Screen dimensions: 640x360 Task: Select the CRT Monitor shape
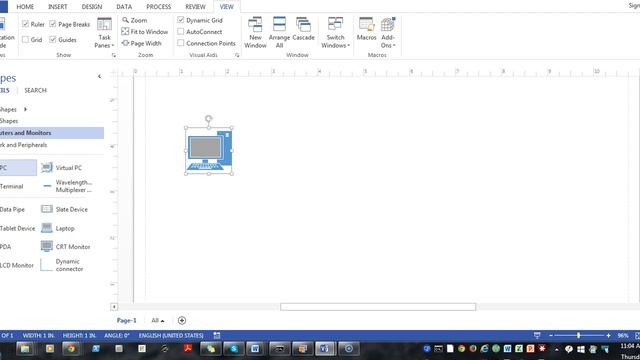coord(65,247)
